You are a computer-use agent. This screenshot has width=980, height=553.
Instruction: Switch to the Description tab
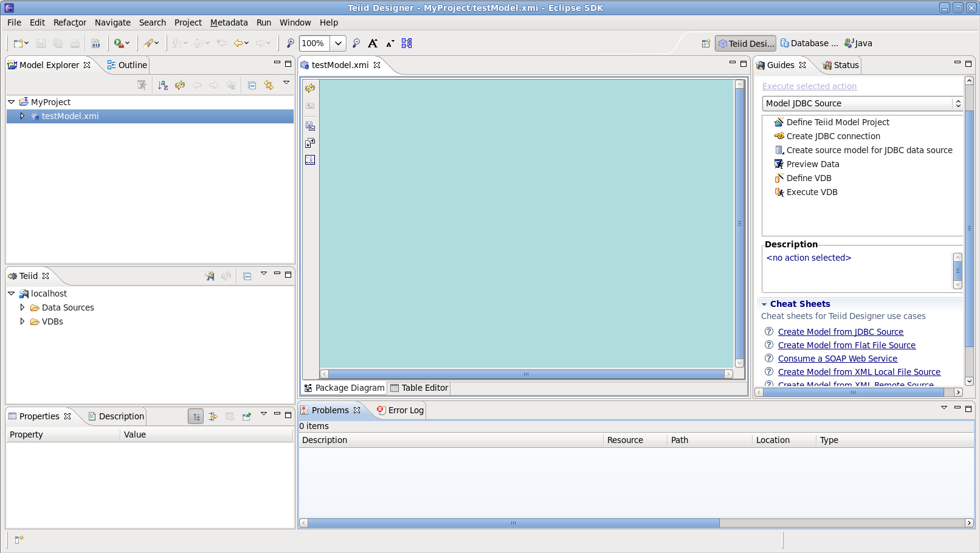pos(116,416)
